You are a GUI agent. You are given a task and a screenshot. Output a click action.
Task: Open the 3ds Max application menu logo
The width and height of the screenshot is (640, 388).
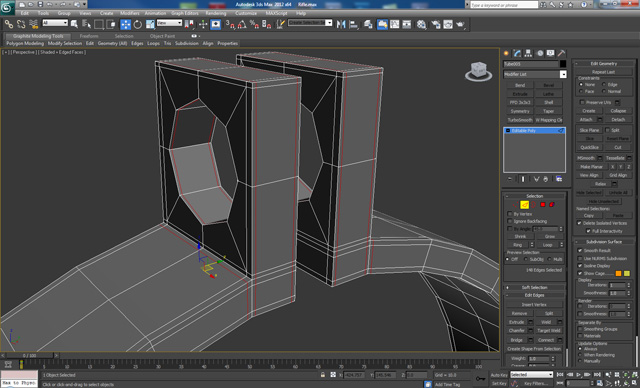[x=8, y=7]
